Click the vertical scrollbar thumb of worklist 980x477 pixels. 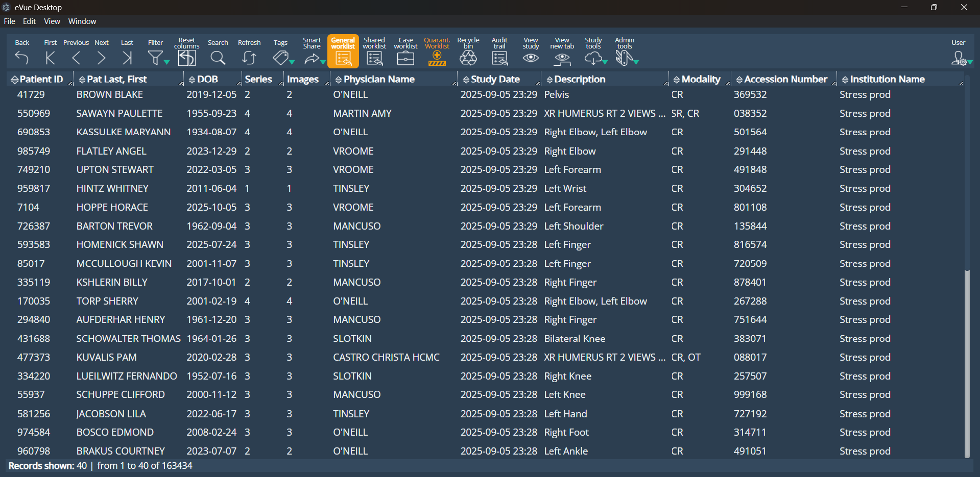967,362
